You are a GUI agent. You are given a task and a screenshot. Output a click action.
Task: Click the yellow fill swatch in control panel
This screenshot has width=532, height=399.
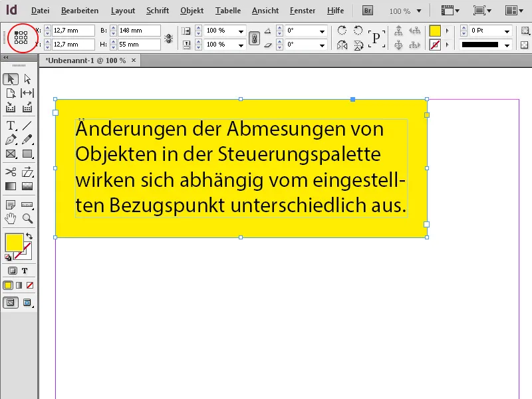click(x=435, y=31)
